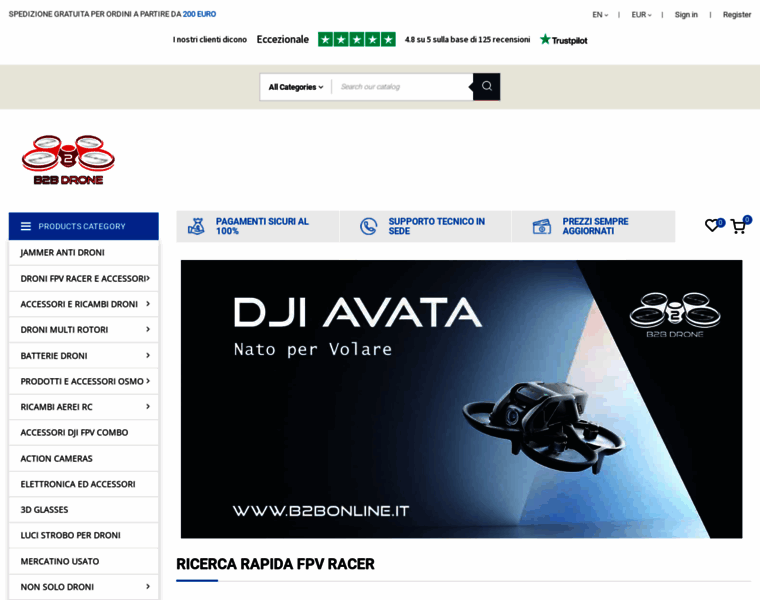Click Supporto Tecnico in Sede text
The height and width of the screenshot is (600, 760).
(x=436, y=226)
